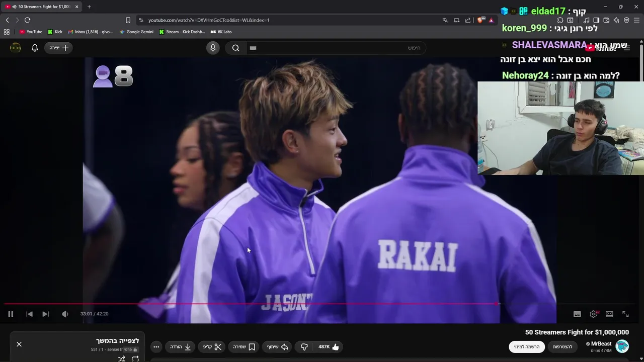The image size is (644, 362).
Task: Open the 6K Labs bookmark
Action: pos(221,32)
